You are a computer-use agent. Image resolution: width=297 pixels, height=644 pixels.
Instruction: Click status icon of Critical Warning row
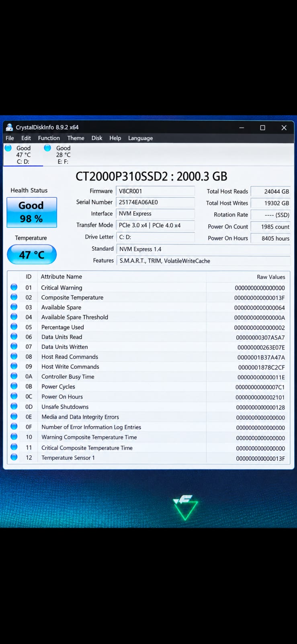point(14,287)
